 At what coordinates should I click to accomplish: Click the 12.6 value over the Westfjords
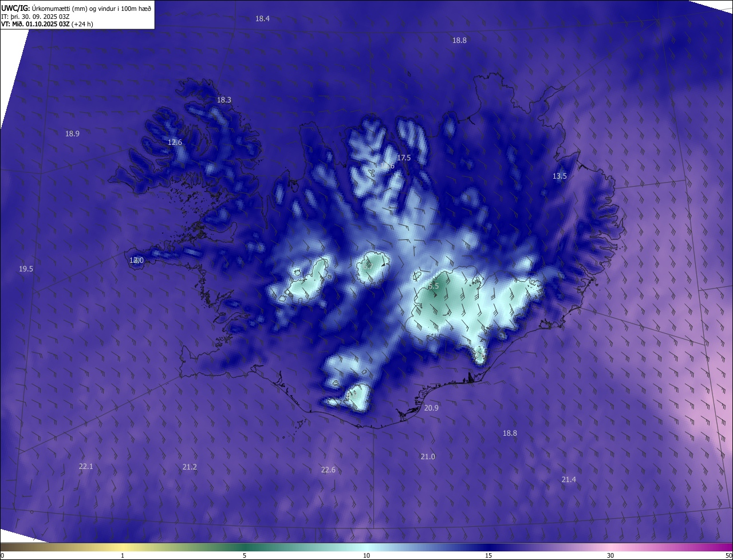175,143
